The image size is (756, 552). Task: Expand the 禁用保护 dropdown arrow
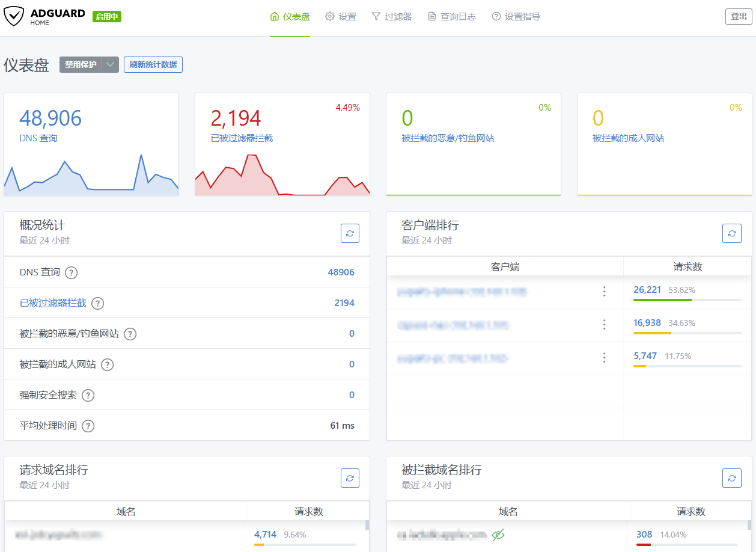tap(110, 65)
